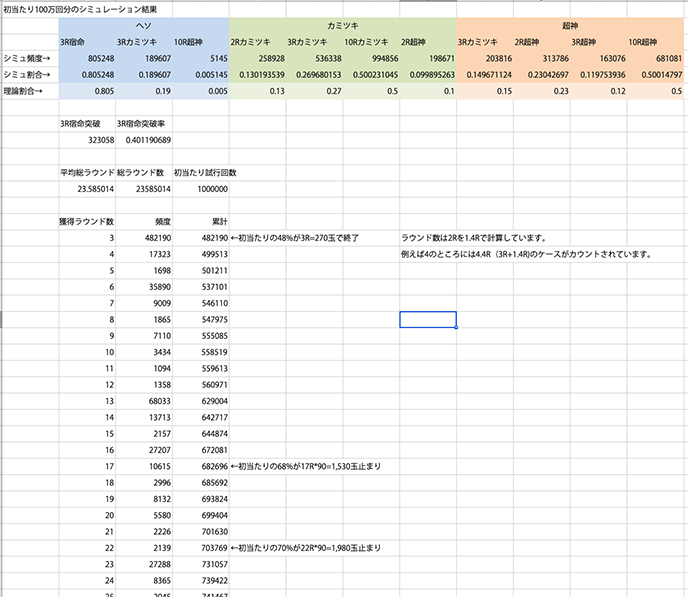Click row label 'シミュ頻度→'
Image resolution: width=688 pixels, height=597 pixels.
(x=27, y=58)
